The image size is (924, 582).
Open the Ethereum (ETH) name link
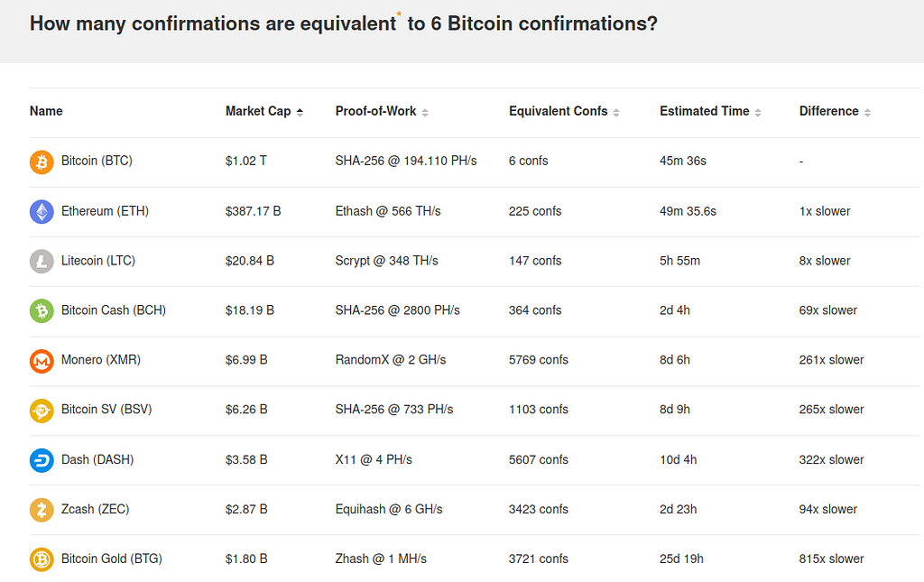[105, 211]
